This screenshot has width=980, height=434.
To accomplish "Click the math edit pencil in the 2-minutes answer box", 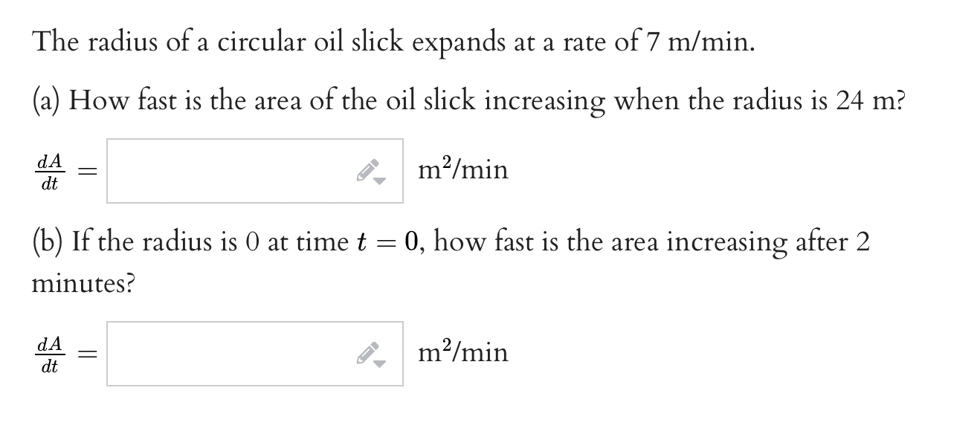I will [x=367, y=352].
